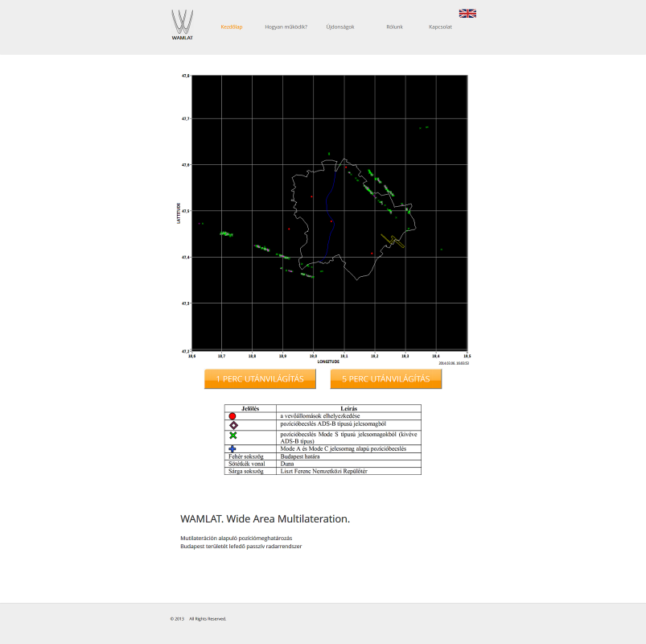
Task: Click the 1 PERC UTÁNVILÁGÍTÁS button
Action: pos(260,379)
